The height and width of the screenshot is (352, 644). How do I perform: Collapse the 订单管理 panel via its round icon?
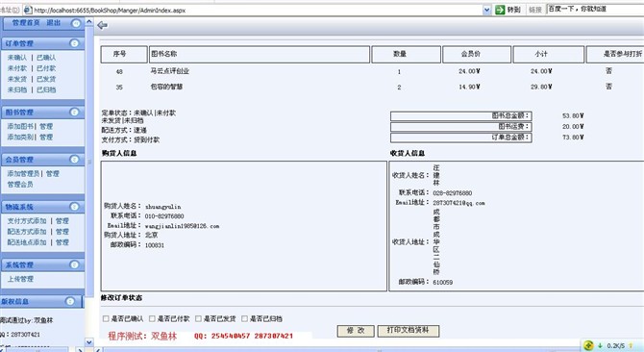point(74,43)
